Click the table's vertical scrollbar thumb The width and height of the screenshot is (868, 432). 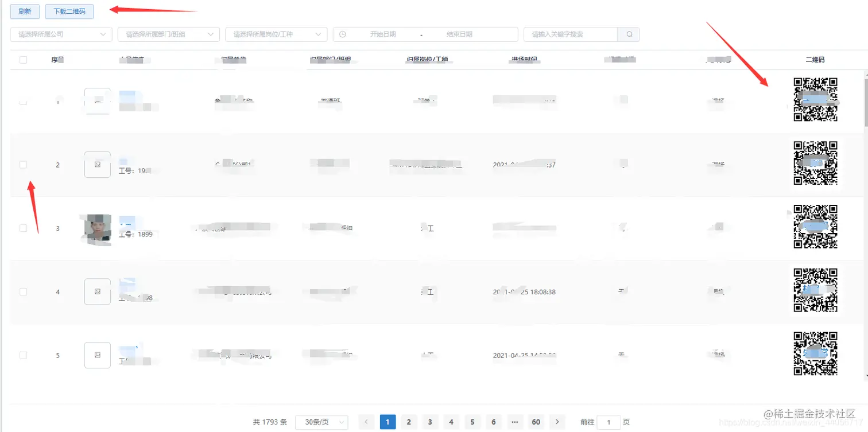pos(866,103)
